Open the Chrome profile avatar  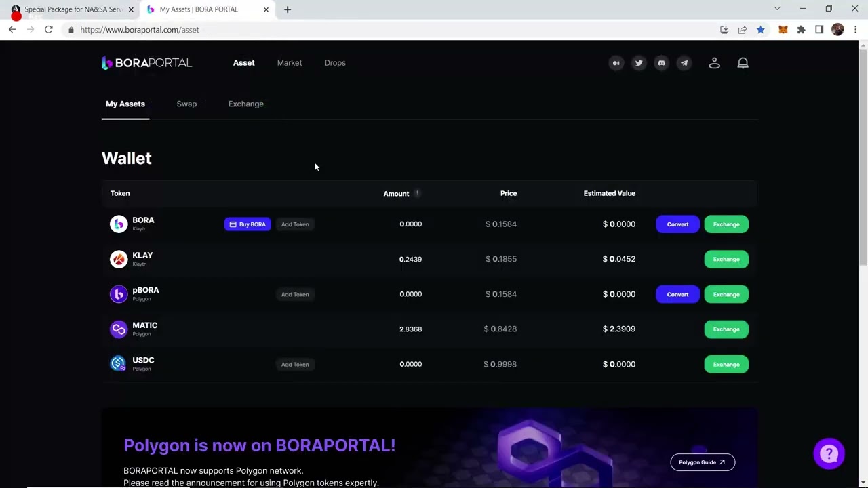837,29
